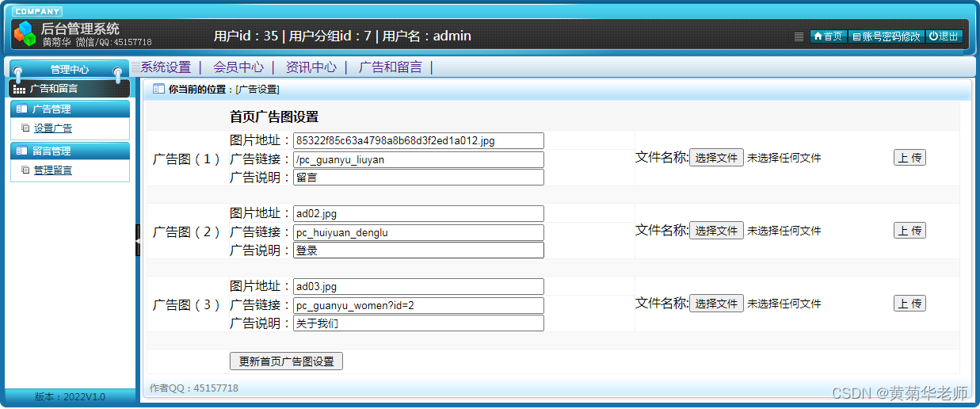Screen dimensions: 980x409
Task: Click the panel icon beside 留言管理
Action: point(21,151)
